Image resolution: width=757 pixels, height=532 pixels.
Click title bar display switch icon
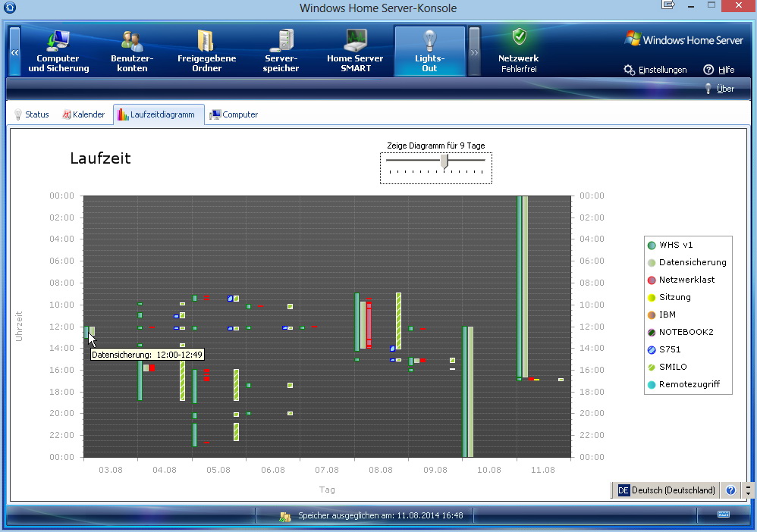(668, 5)
